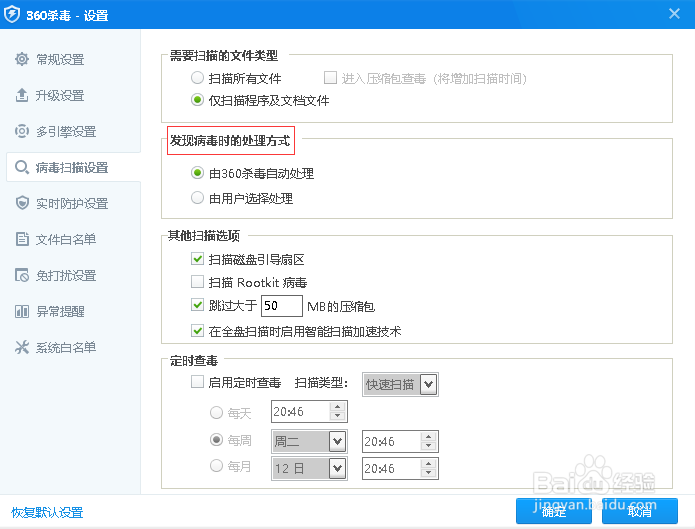The image size is (695, 529).
Task: Open 异常提醒 settings
Action: [60, 312]
